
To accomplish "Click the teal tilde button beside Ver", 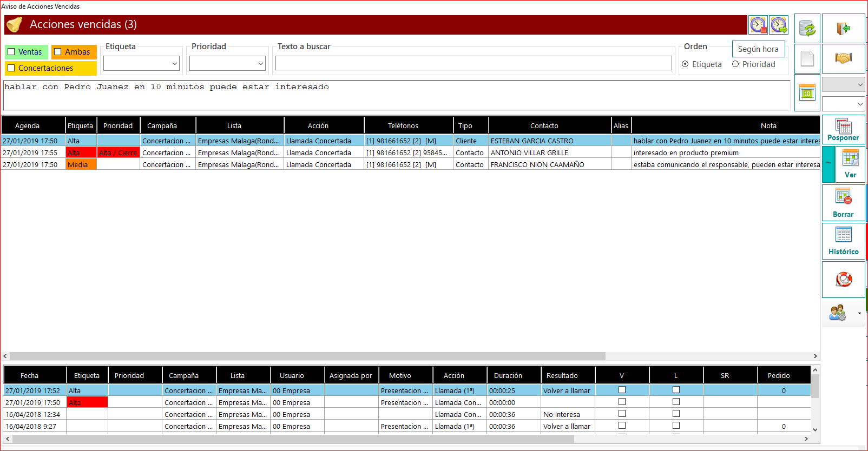I will pos(828,164).
